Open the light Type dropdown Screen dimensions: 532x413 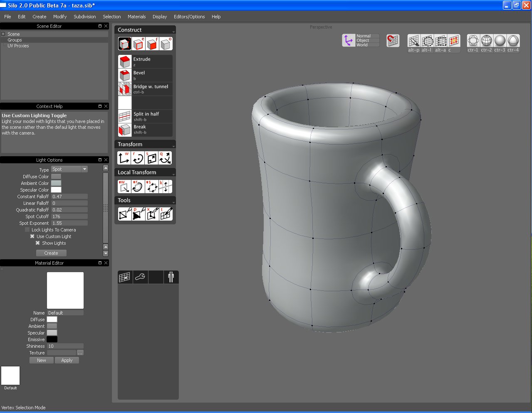click(x=69, y=169)
